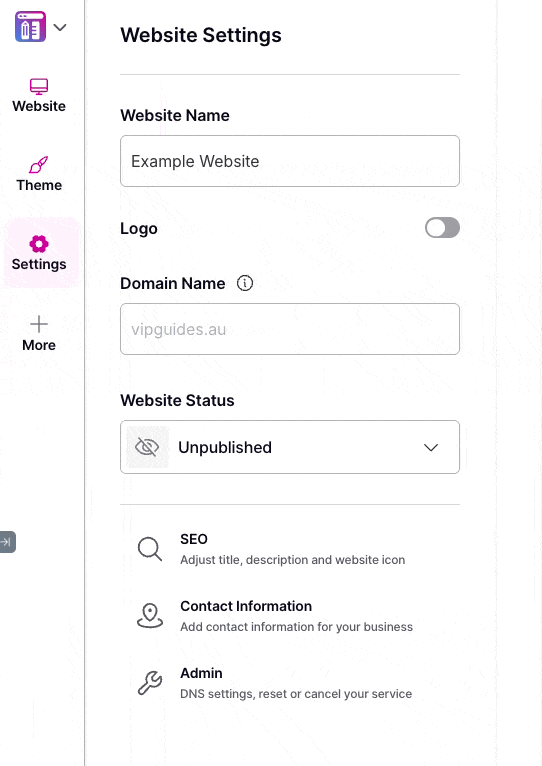Select the Theme paintbrush icon
This screenshot has width=542, height=766.
point(39,165)
